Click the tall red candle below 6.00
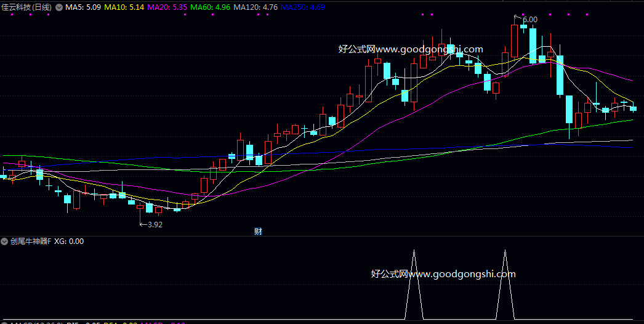Image resolution: width=644 pixels, height=324 pixels. click(514, 41)
